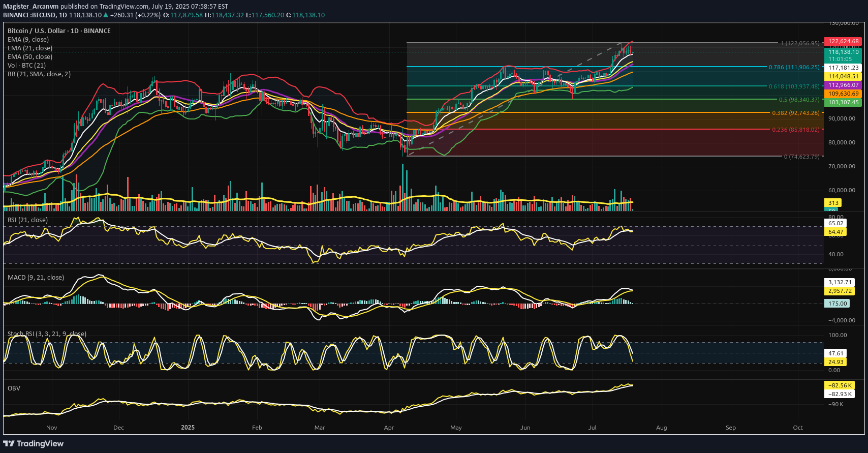Image resolution: width=868 pixels, height=453 pixels.
Task: Click 'Jul' on the time axis
Action: coord(592,428)
